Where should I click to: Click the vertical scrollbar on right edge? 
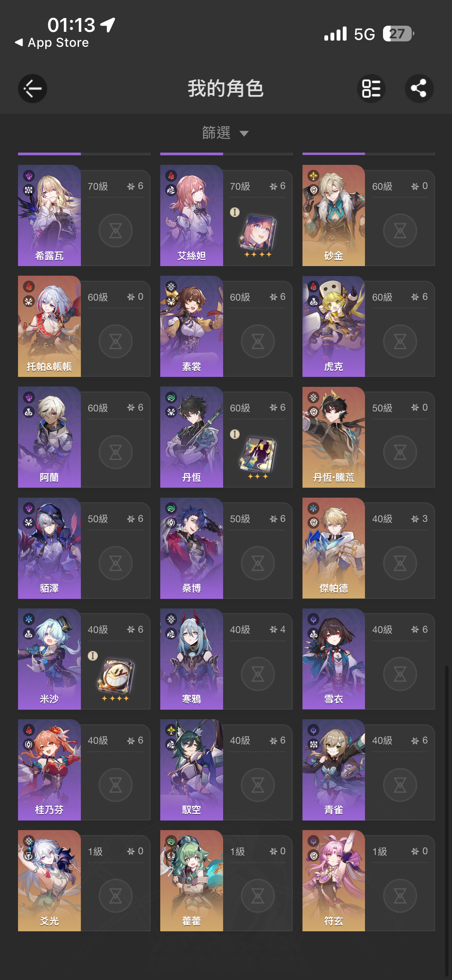(447, 821)
